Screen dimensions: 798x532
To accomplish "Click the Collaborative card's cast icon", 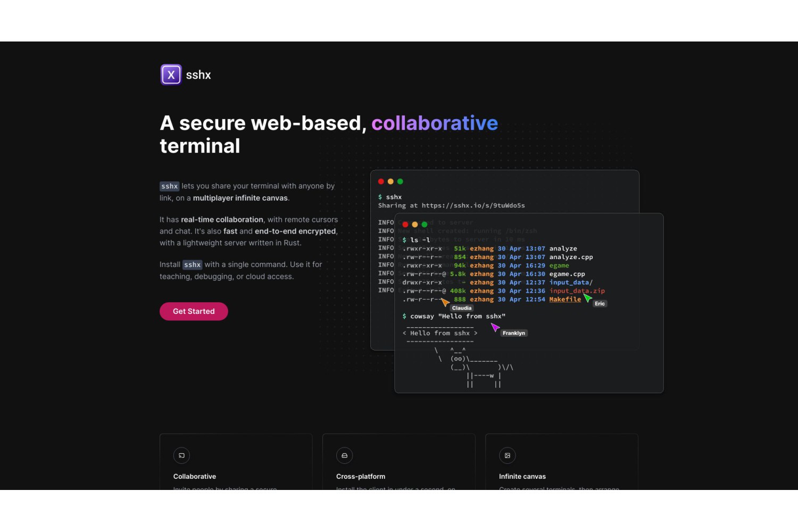I will tap(181, 455).
